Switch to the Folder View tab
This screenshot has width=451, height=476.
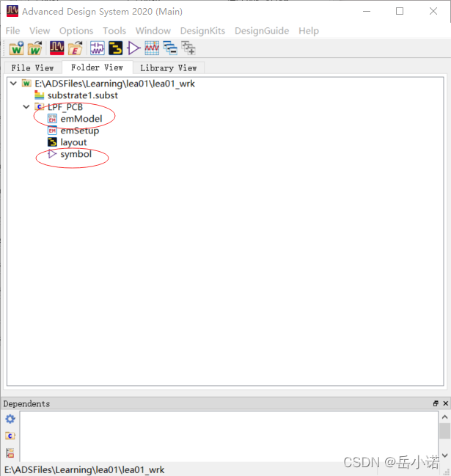click(97, 67)
